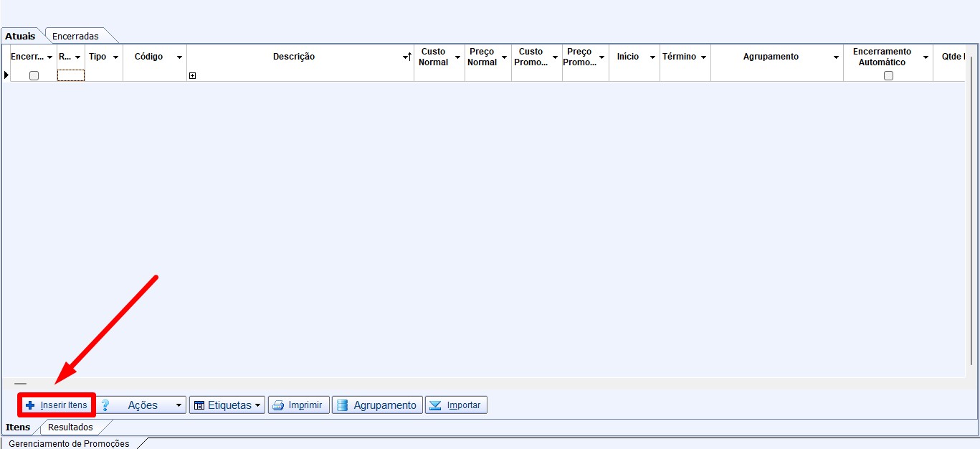The image size is (980, 449).
Task: Switch to the Resultados tab
Action: point(70,427)
